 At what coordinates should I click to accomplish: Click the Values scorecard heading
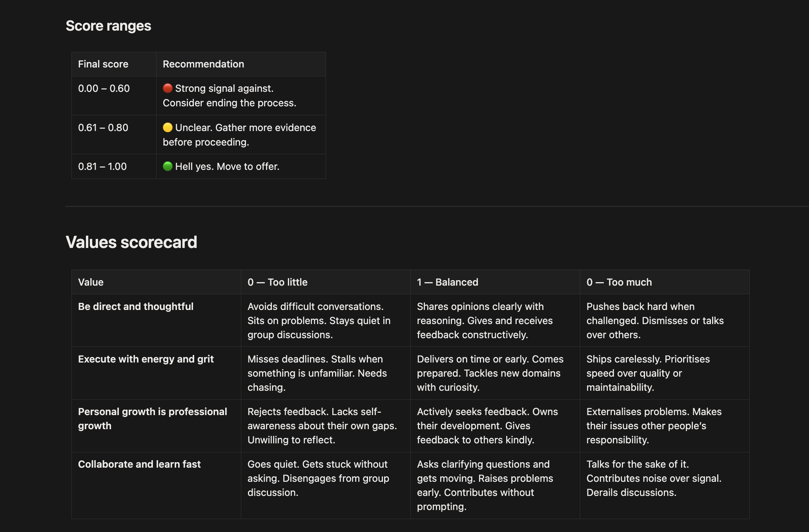point(131,242)
